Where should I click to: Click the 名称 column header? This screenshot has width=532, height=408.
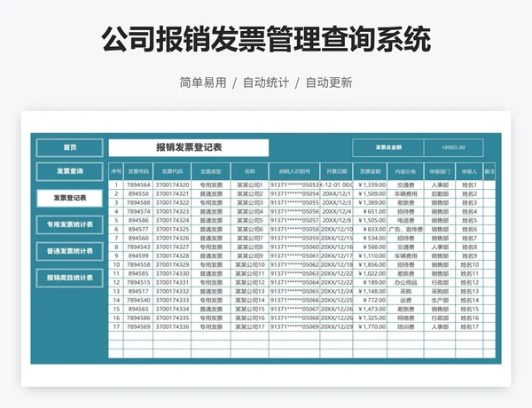tap(250, 172)
